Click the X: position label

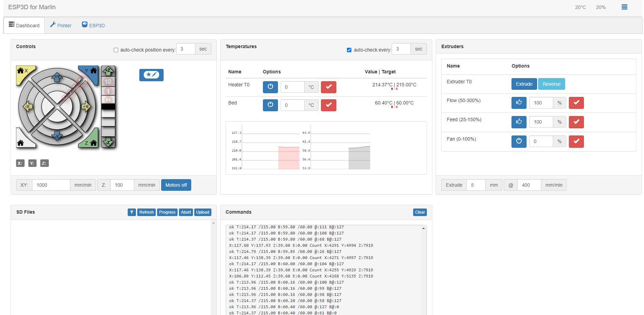(20, 163)
